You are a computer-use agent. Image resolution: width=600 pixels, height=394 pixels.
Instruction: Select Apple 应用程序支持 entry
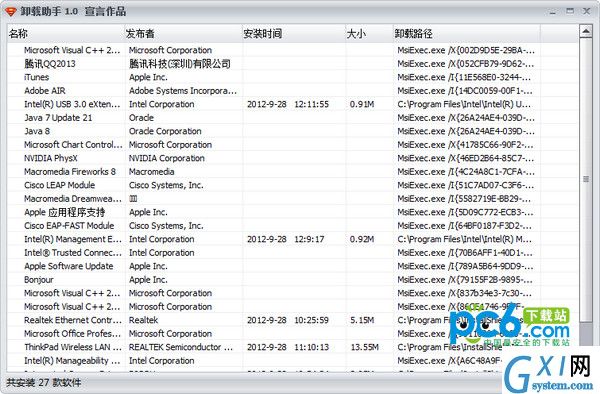tap(64, 212)
